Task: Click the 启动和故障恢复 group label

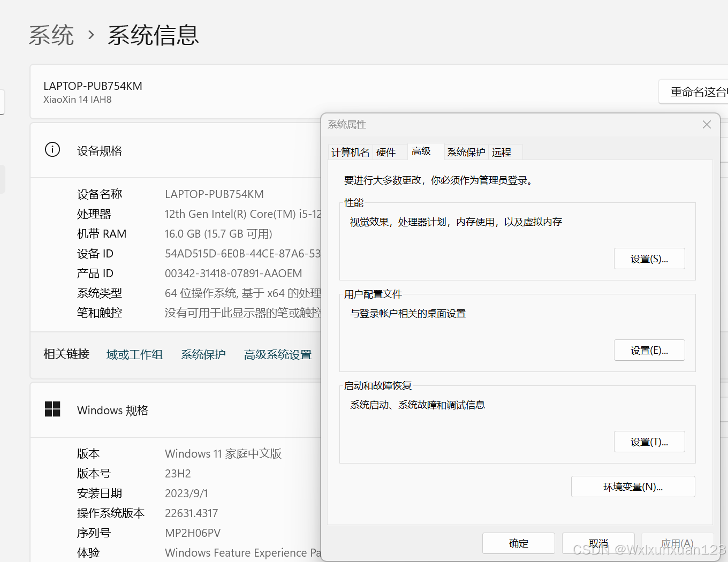Action: click(378, 386)
